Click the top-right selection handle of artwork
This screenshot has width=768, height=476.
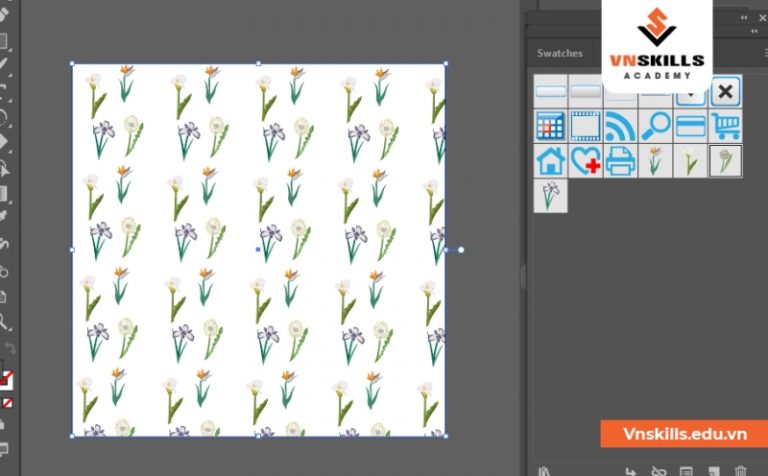point(445,64)
